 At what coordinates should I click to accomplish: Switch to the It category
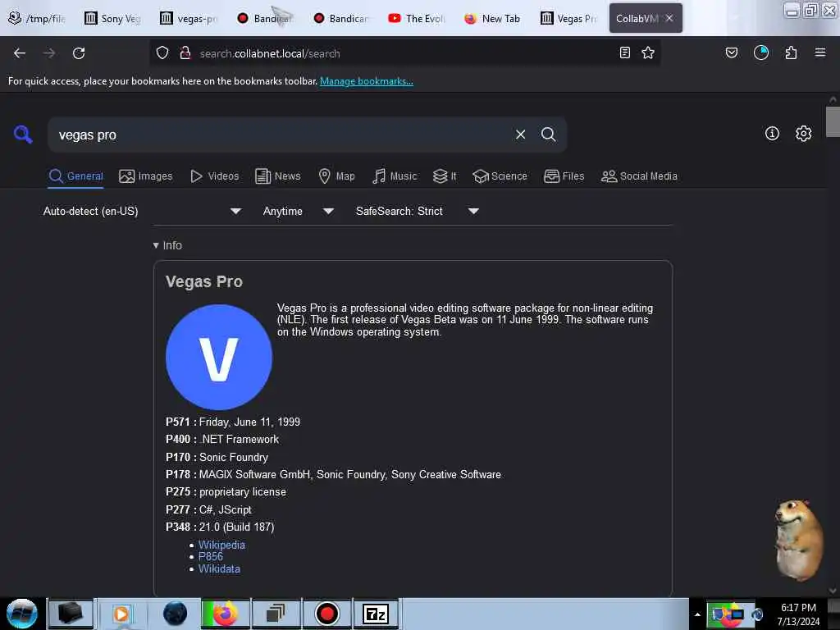445,176
